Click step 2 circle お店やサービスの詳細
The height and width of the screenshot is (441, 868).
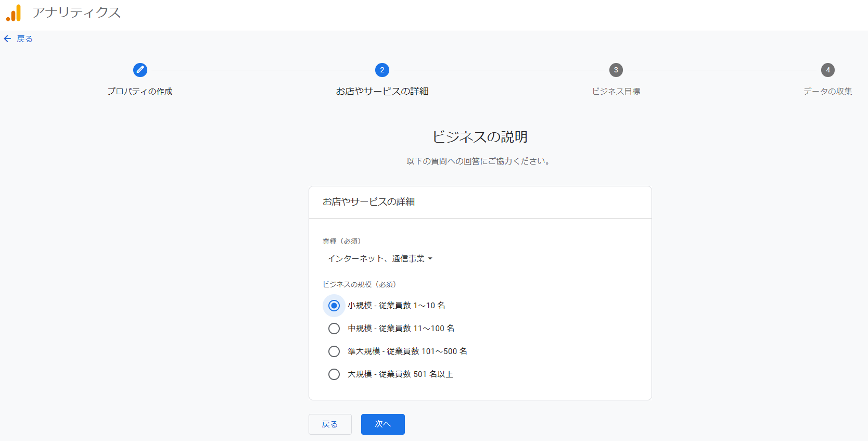pos(382,70)
